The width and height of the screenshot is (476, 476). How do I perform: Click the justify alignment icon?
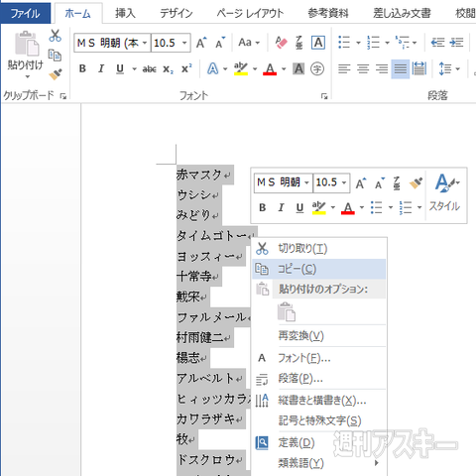tap(401, 69)
